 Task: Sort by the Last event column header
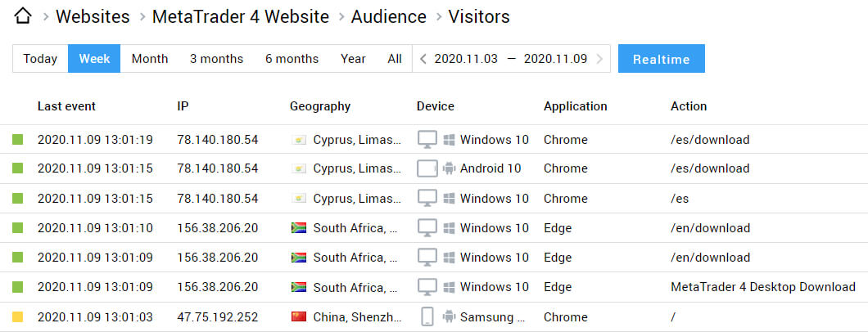coord(66,106)
